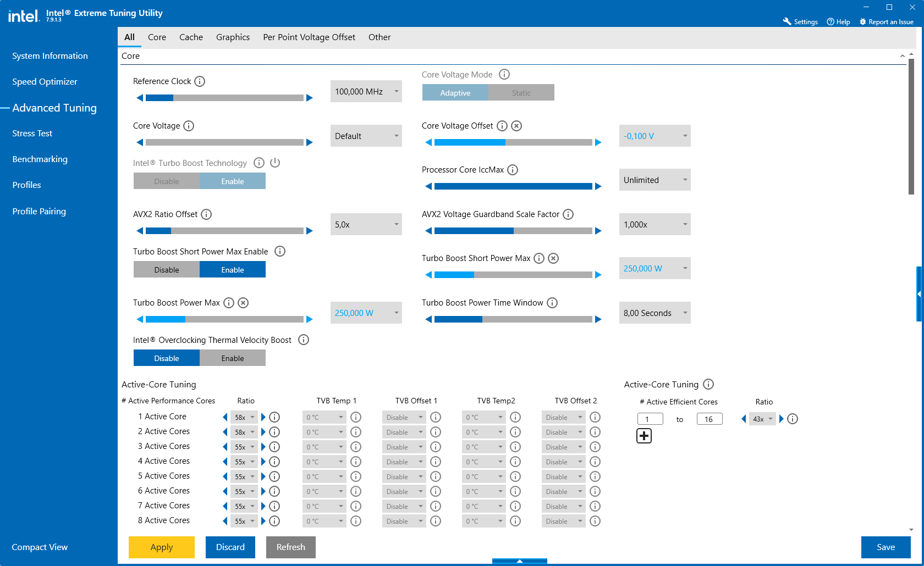Reset Turbo Boost Power Max with X icon
Image resolution: width=924 pixels, height=566 pixels.
tap(243, 303)
